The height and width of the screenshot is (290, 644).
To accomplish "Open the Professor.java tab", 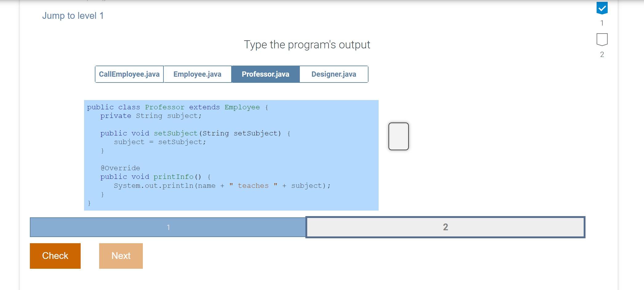I will [x=265, y=74].
